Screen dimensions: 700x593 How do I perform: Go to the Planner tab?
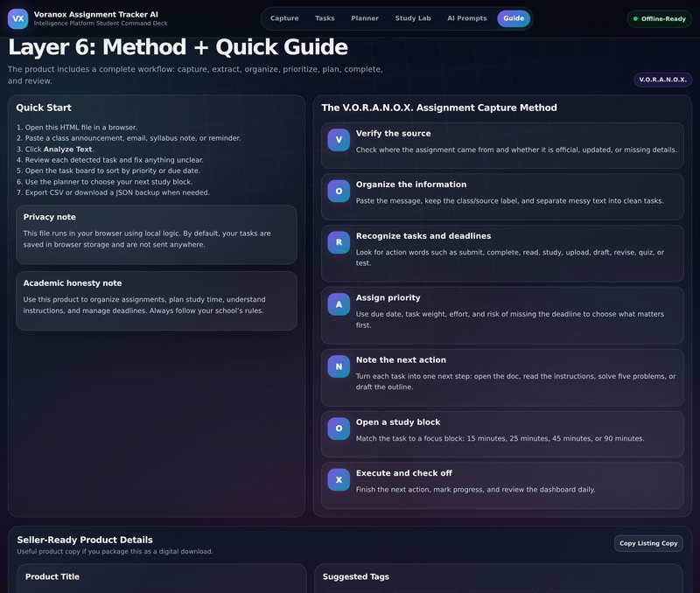click(365, 18)
